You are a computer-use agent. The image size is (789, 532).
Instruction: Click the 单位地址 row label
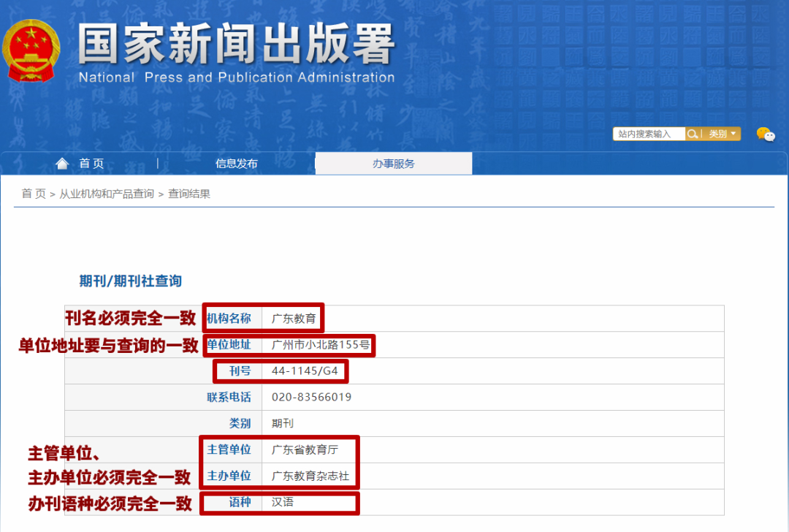(229, 345)
